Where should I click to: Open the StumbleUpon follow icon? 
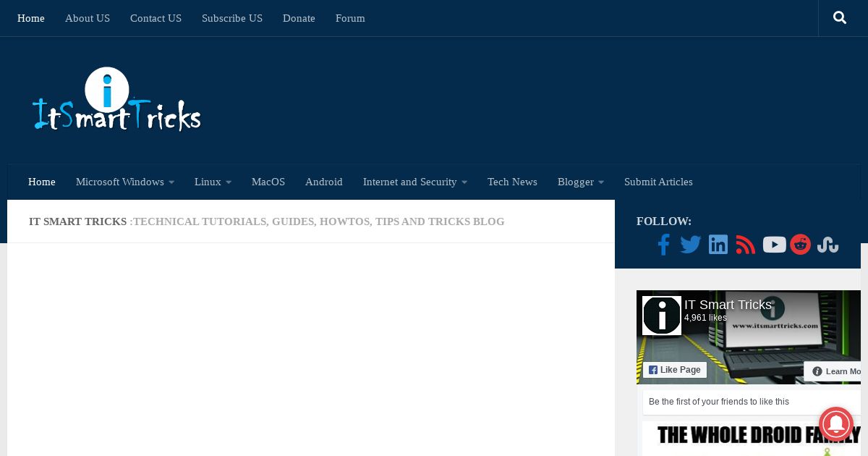tap(828, 245)
